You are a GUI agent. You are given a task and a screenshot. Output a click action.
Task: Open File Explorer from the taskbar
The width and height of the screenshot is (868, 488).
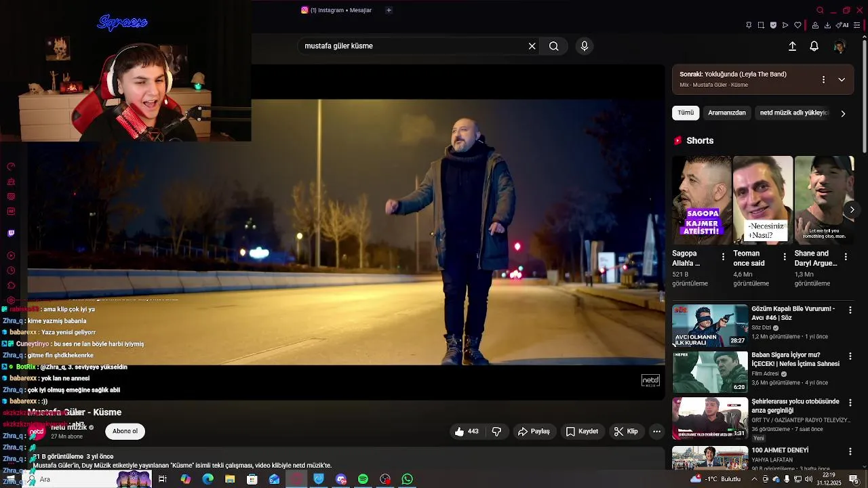(230, 479)
